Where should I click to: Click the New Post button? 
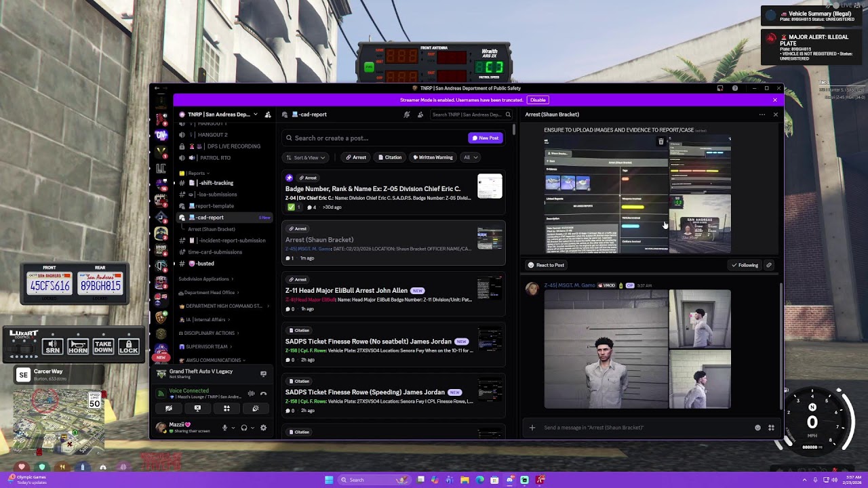point(486,138)
